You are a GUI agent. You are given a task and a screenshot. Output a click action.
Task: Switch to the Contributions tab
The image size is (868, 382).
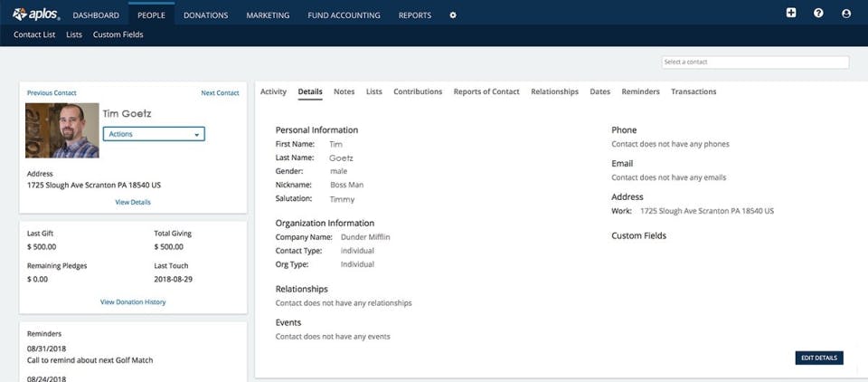tap(418, 91)
